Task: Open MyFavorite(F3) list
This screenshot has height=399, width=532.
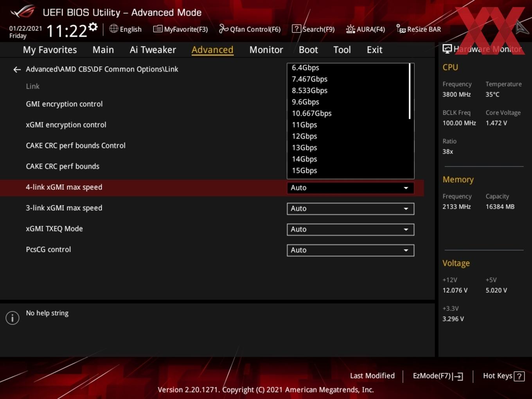Action: click(180, 29)
